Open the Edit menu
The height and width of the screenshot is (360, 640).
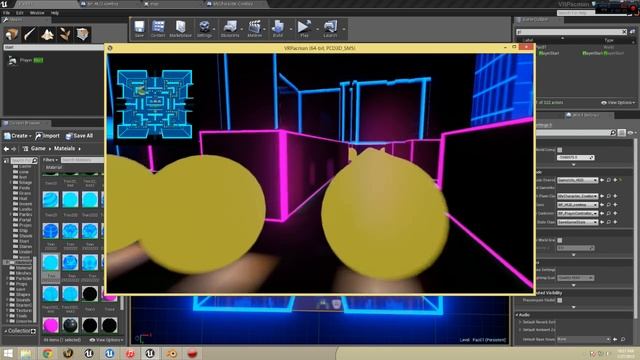[20, 13]
